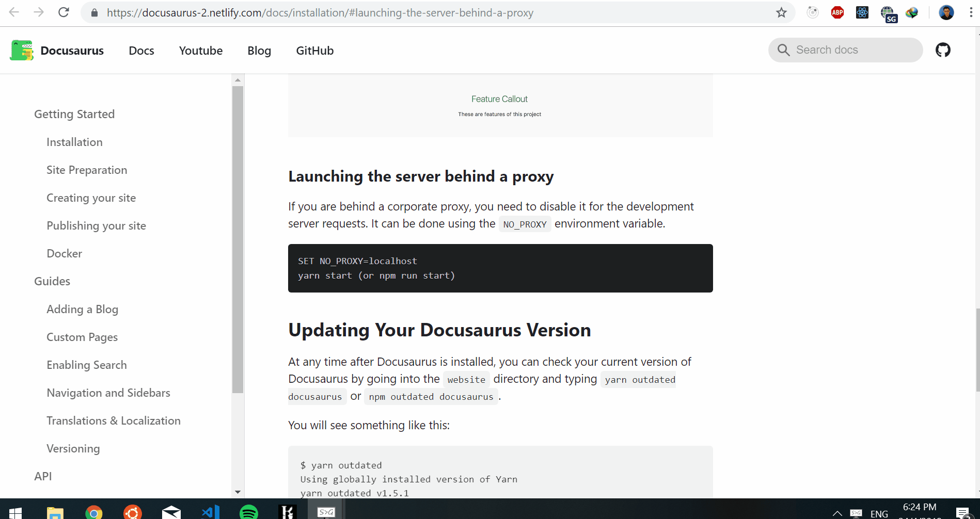Click the browser forward arrow

tap(39, 12)
